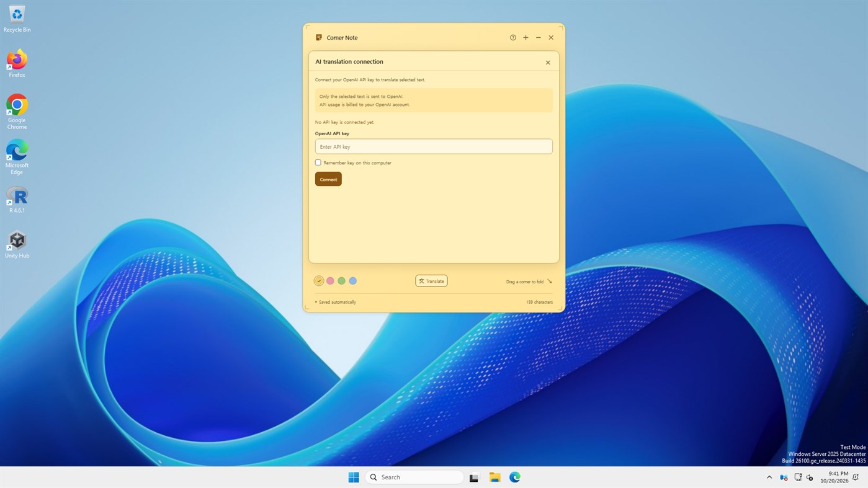This screenshot has height=488, width=868.
Task: Click the Connect button
Action: 328,179
